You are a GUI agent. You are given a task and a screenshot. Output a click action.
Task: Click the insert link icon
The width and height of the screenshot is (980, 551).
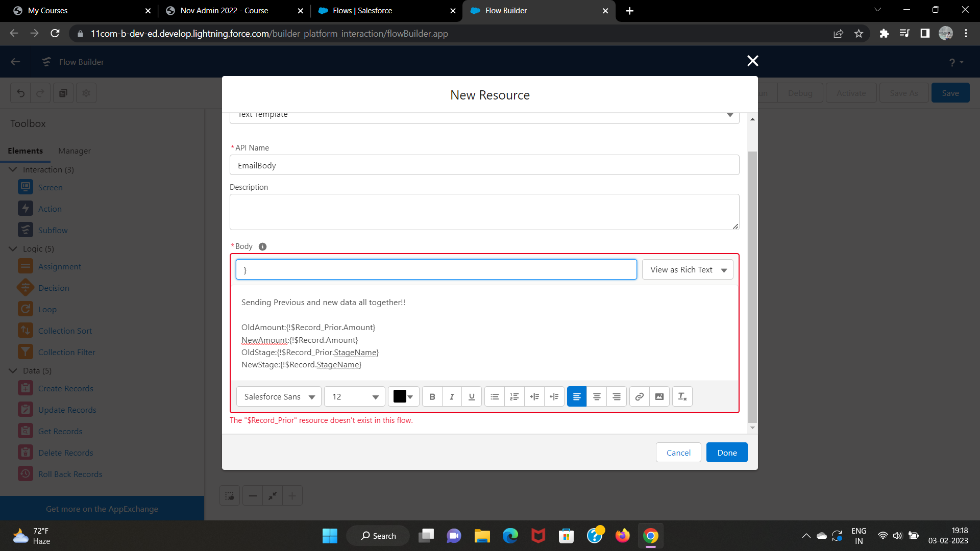[x=639, y=397]
